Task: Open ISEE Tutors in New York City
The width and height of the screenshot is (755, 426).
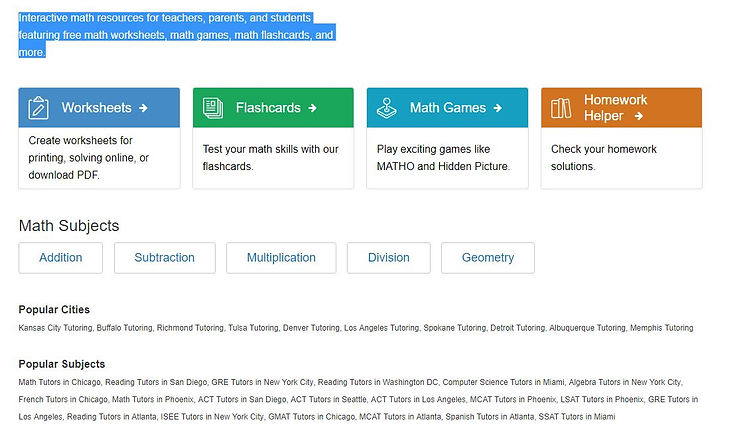Action: pos(212,417)
